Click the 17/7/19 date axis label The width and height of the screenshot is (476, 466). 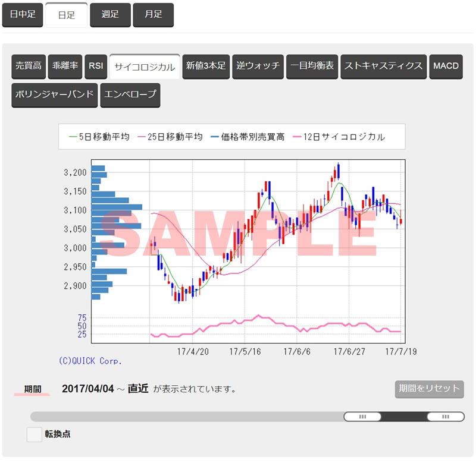[401, 351]
